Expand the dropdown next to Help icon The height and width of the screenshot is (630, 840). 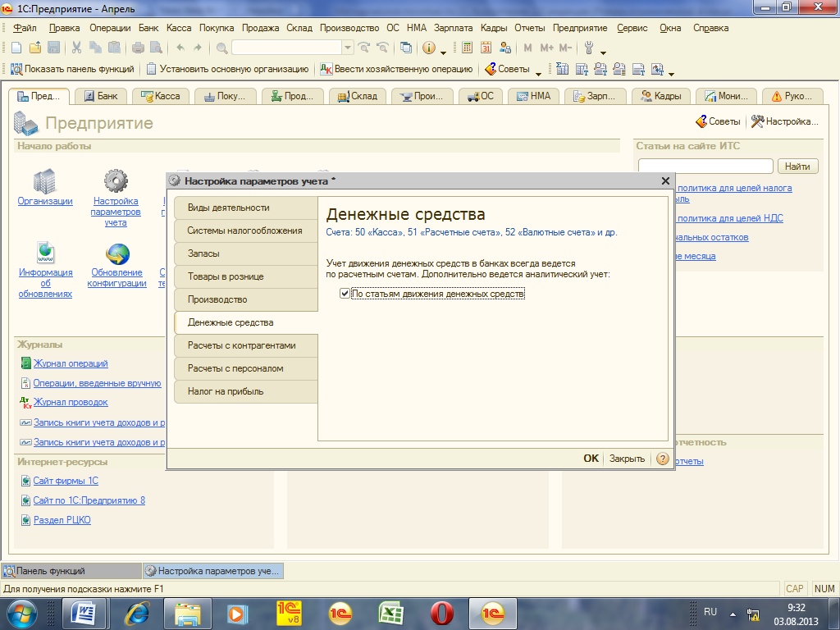(x=443, y=52)
